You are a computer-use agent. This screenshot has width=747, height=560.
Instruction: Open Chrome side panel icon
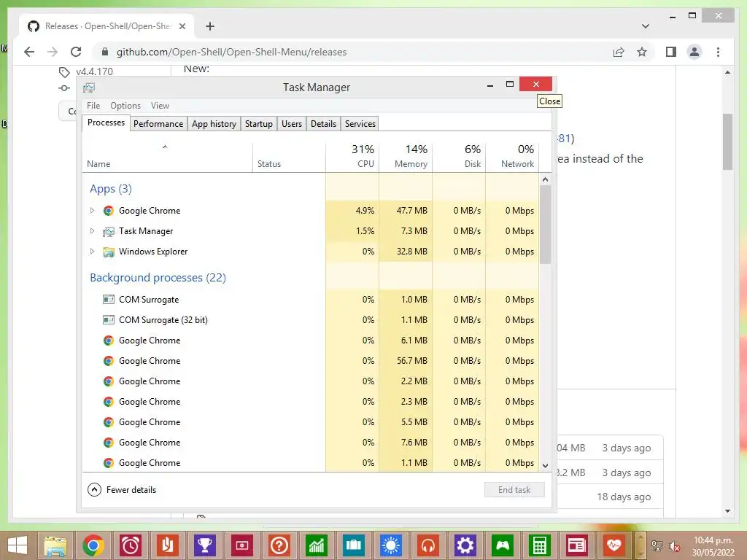pos(671,52)
